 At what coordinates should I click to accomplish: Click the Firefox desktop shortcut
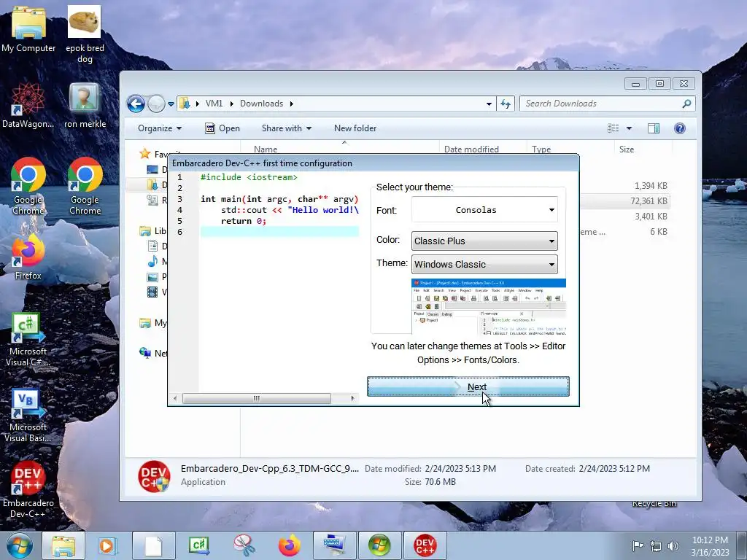(x=28, y=257)
